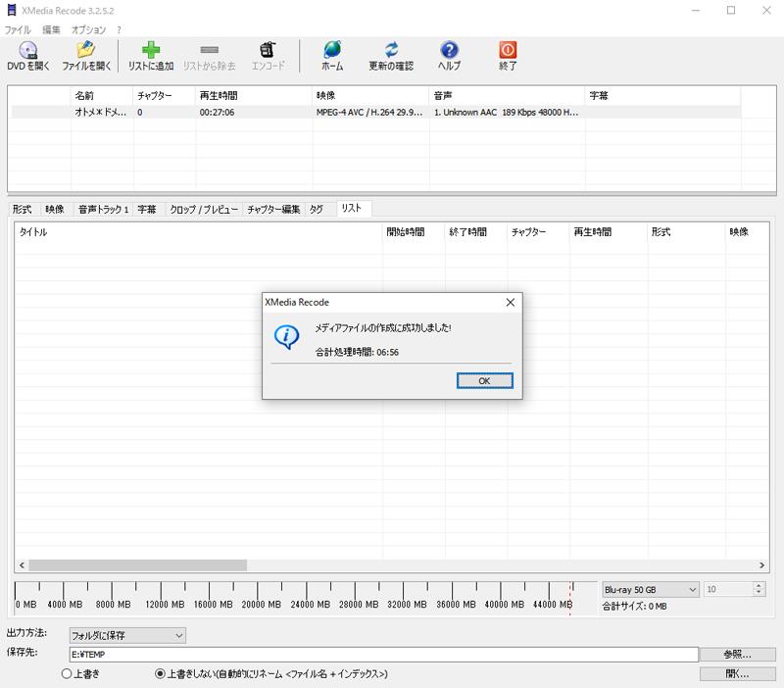The image size is (784, 688).
Task: Switch to the 字幕 tab
Action: coord(147,209)
